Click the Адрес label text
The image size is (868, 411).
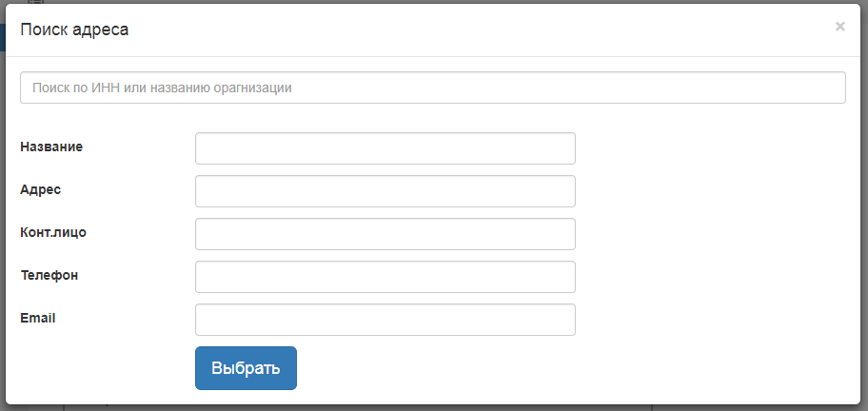tap(40, 189)
